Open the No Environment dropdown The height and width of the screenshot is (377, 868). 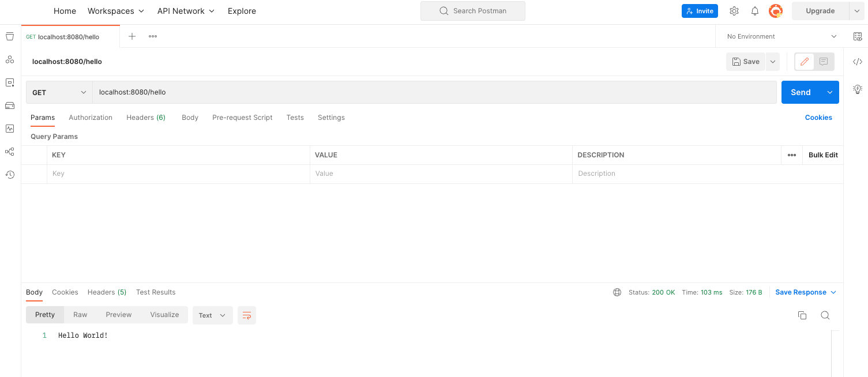[781, 36]
